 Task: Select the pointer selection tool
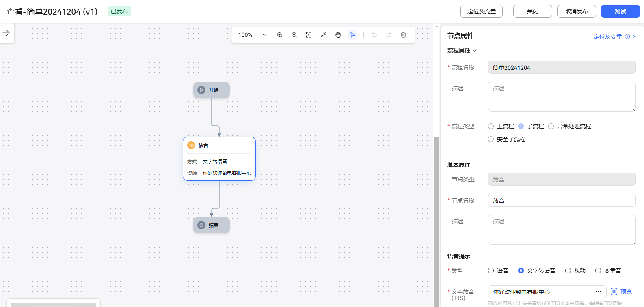pos(352,35)
